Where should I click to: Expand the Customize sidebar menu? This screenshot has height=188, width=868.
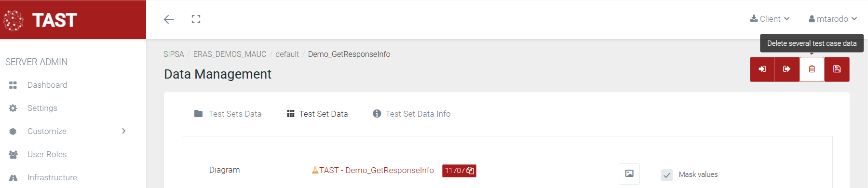(68, 131)
